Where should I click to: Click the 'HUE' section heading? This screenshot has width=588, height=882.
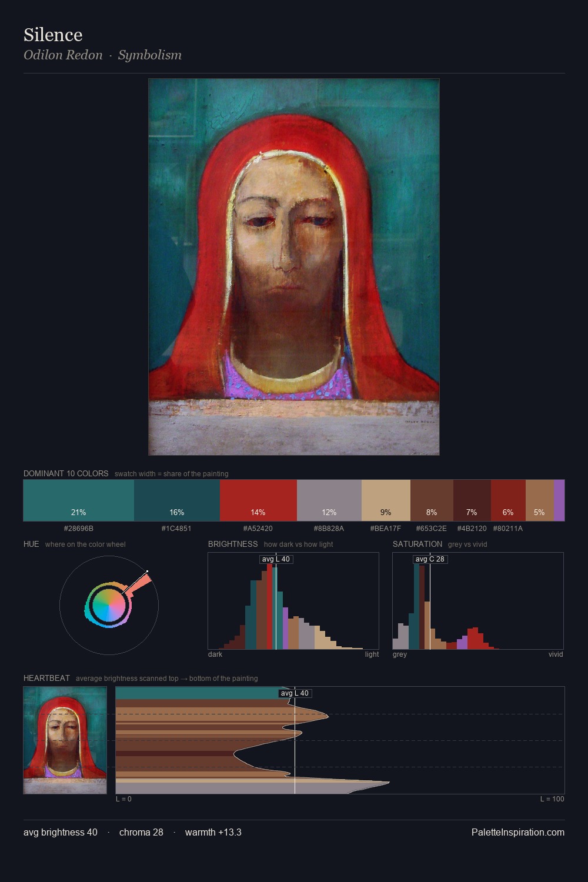point(31,544)
